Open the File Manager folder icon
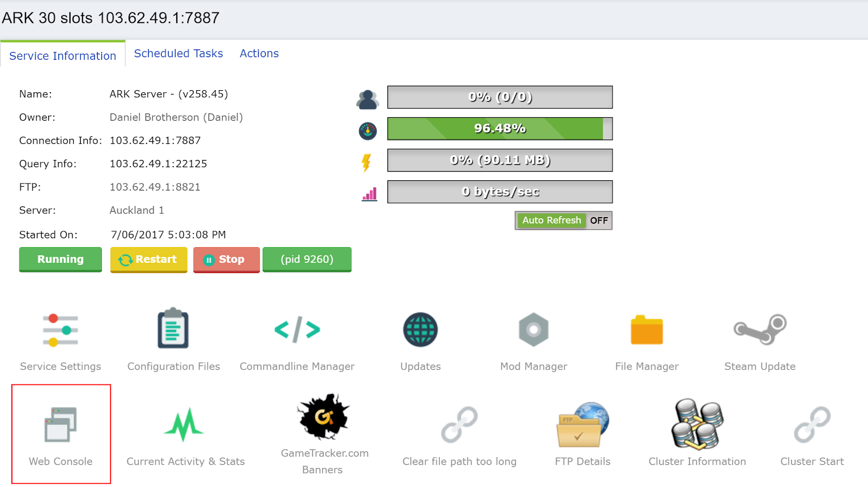The width and height of the screenshot is (868, 487). point(647,330)
